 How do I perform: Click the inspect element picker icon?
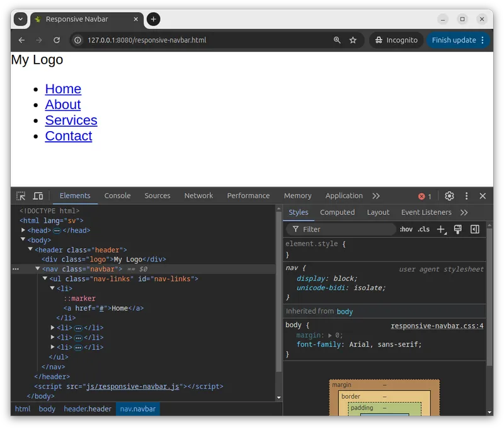pyautogui.click(x=21, y=196)
